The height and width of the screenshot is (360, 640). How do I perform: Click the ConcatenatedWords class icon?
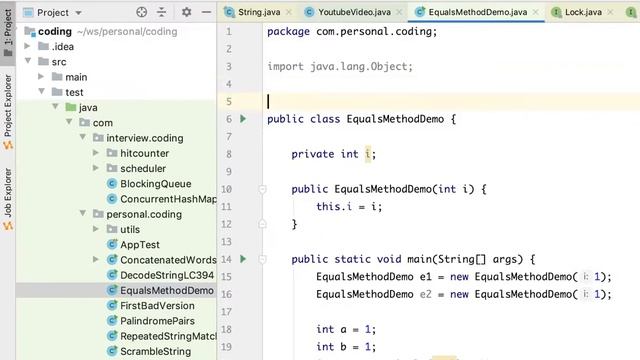pyautogui.click(x=112, y=260)
